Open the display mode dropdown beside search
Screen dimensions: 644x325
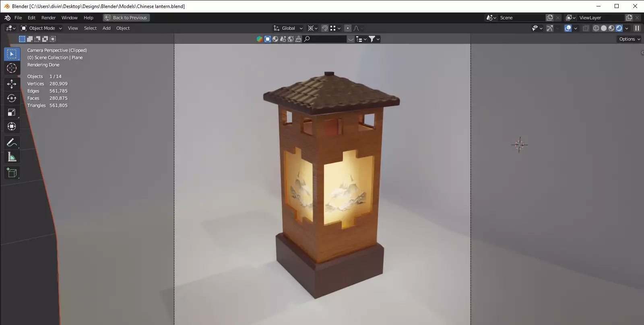click(x=361, y=39)
